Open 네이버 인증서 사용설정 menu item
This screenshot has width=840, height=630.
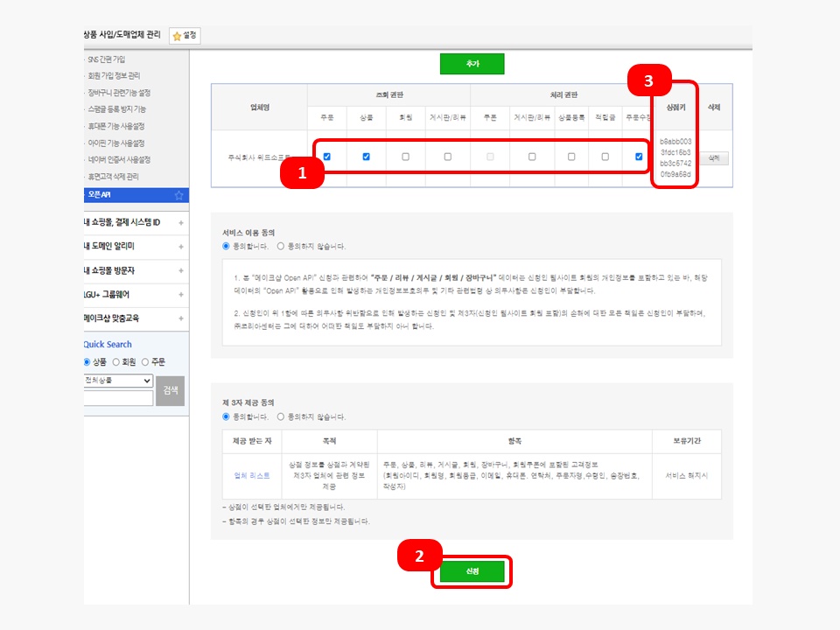(x=118, y=159)
